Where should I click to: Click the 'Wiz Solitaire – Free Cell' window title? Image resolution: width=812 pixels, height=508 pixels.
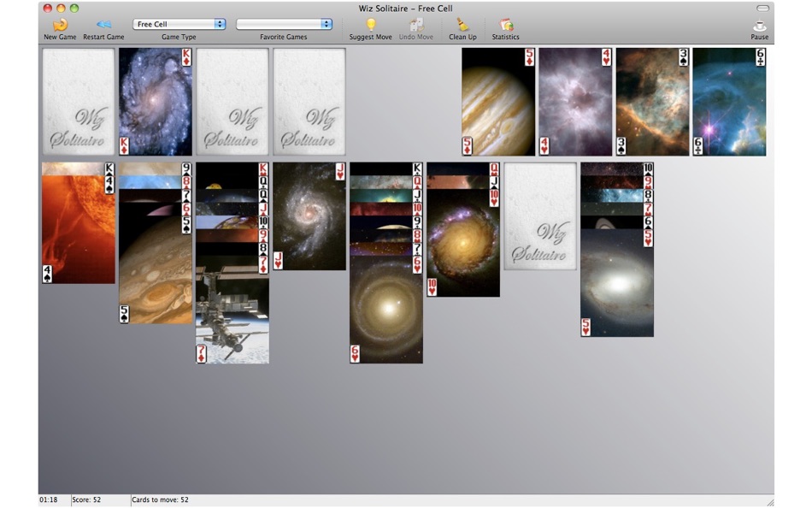click(x=405, y=9)
